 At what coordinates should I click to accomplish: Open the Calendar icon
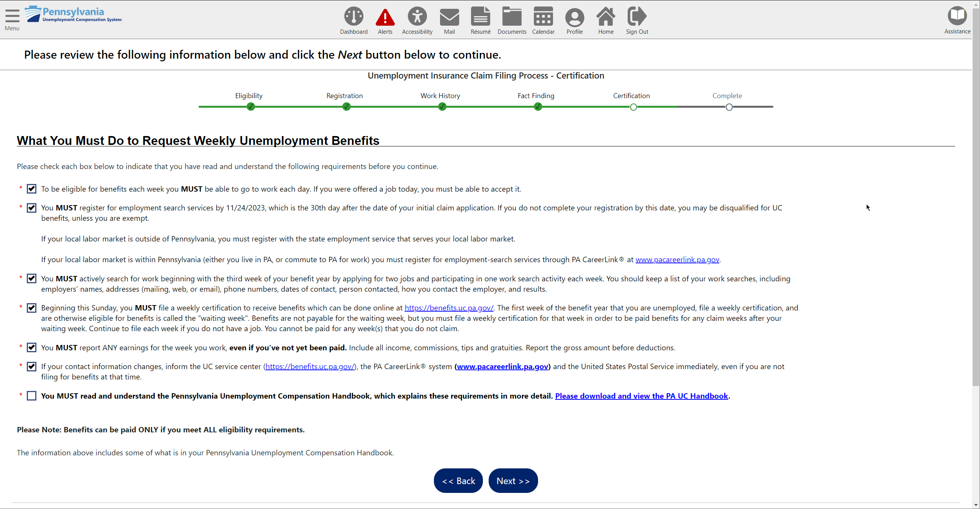543,17
